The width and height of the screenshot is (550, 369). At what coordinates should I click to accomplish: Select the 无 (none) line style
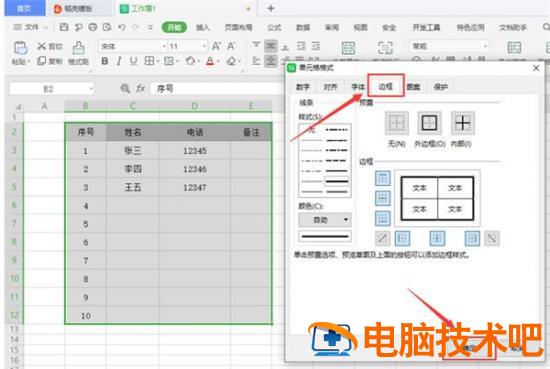click(311, 130)
